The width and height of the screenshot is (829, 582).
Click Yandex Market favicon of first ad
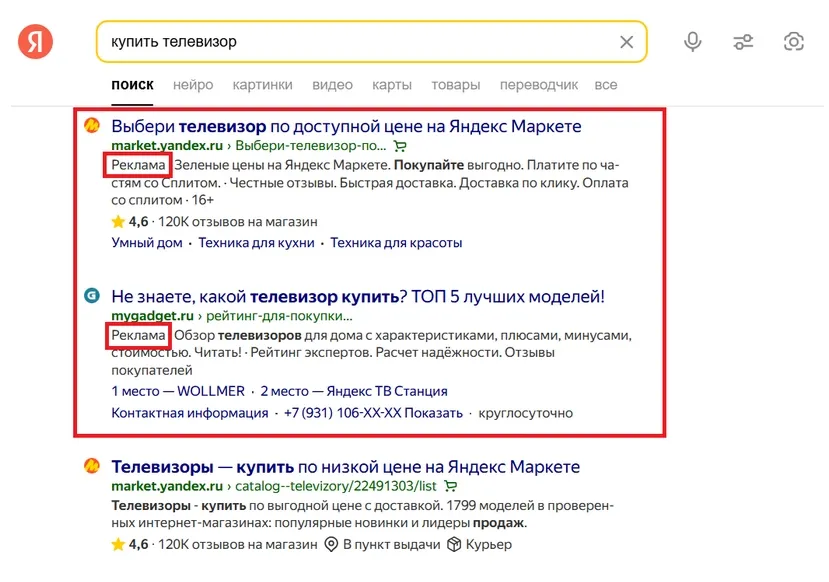click(92, 126)
